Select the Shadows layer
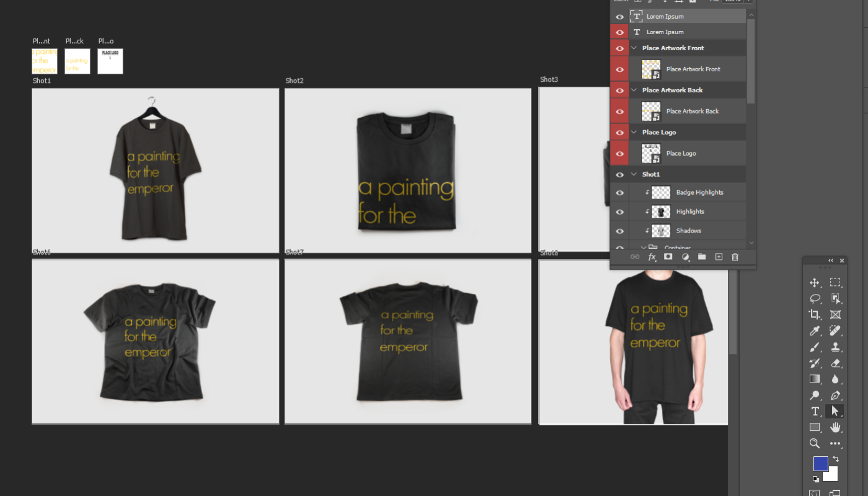The height and width of the screenshot is (496, 868). (688, 231)
